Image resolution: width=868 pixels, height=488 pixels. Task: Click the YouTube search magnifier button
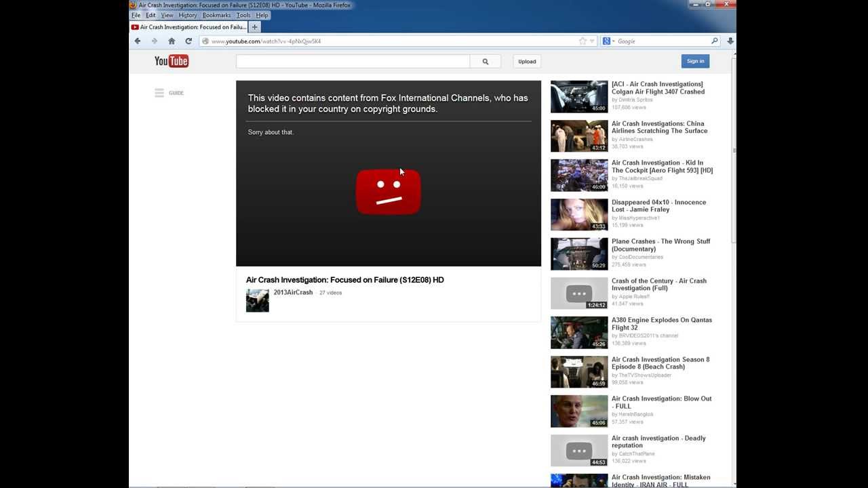point(486,62)
